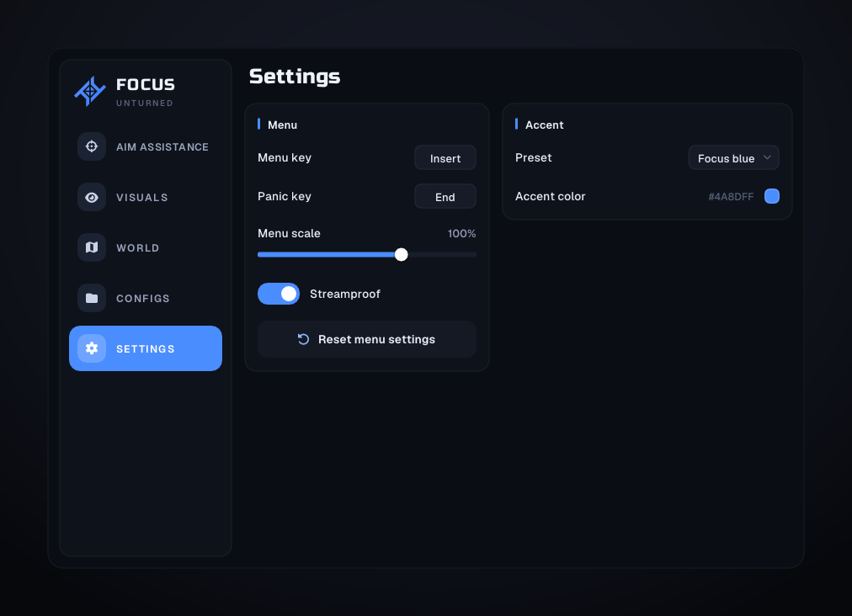Open the AIM ASSISTANCE tab
This screenshot has width=852, height=616.
point(146,146)
